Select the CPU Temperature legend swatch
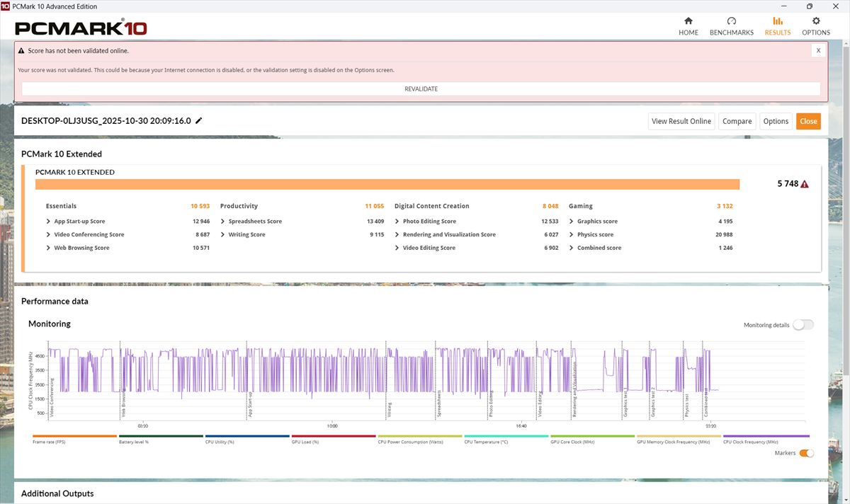Screen dimensions: 850x504 tap(506, 437)
